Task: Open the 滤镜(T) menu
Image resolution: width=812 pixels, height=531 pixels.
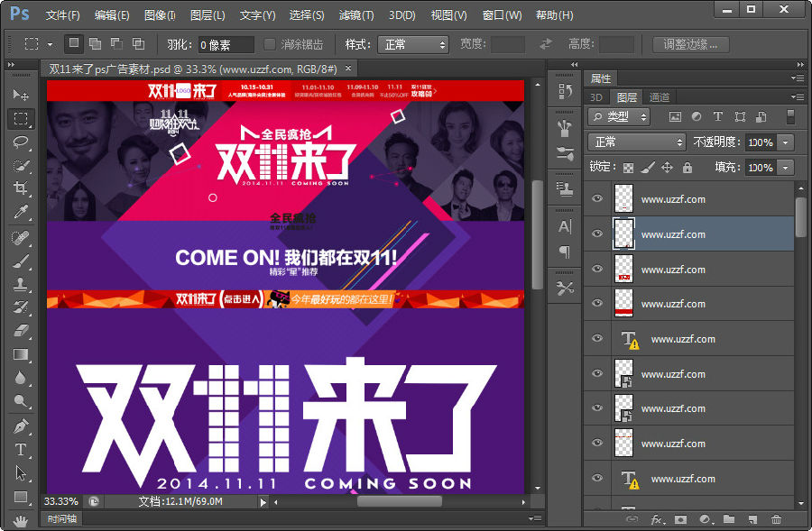Action: [x=356, y=15]
